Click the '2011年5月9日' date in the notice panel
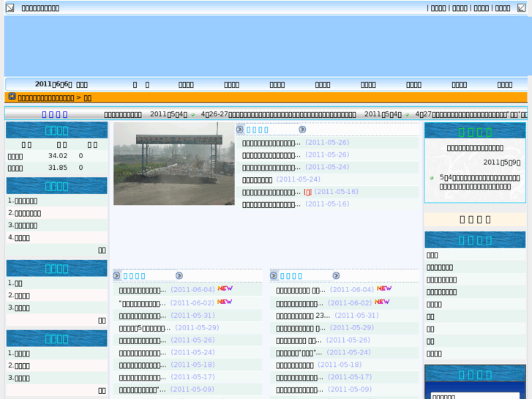 tap(502, 163)
